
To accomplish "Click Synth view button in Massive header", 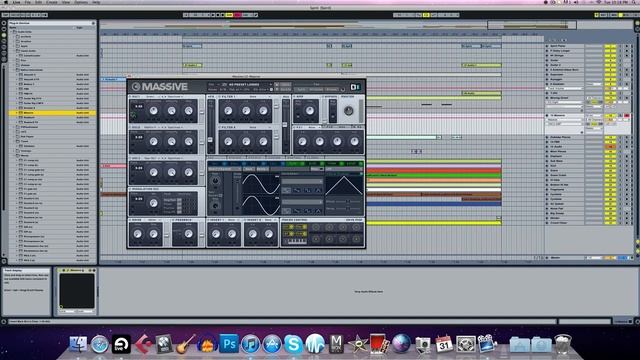I will (x=301, y=89).
